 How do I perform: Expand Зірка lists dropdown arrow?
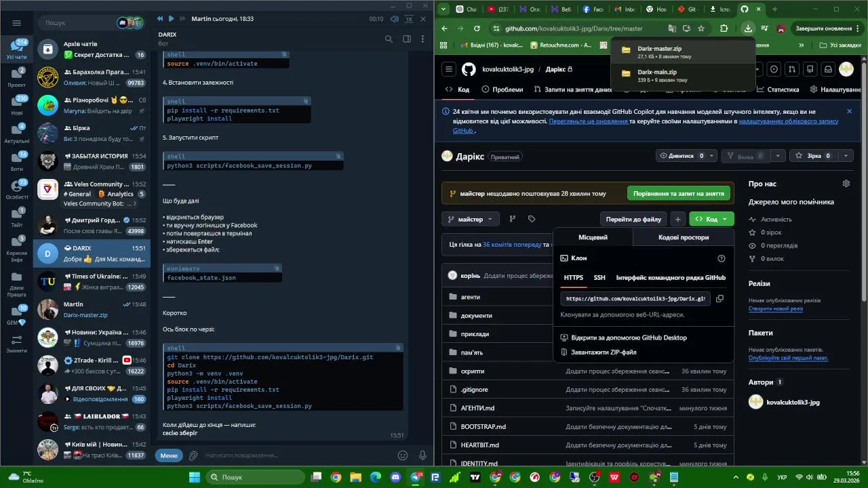pos(846,156)
